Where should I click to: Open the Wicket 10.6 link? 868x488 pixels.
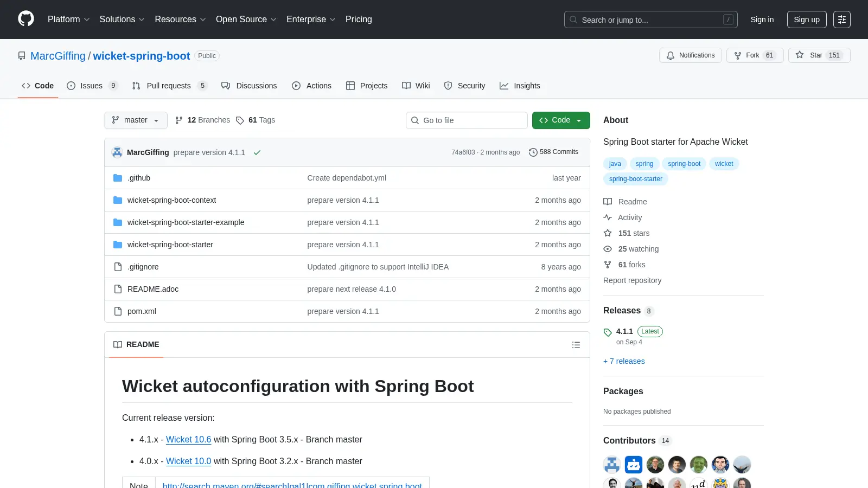click(x=188, y=440)
